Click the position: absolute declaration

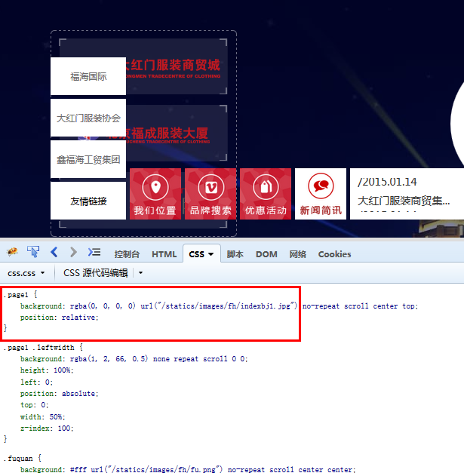(60, 394)
